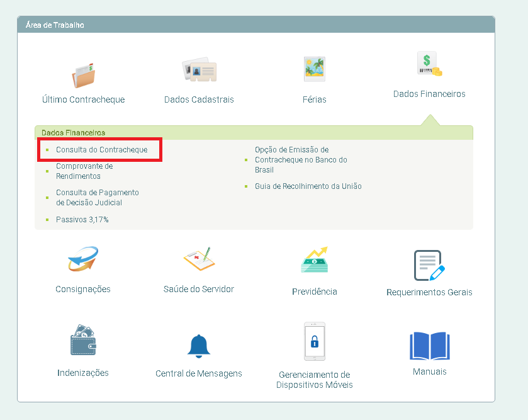Click the Central de Mensagens bell icon

[199, 346]
